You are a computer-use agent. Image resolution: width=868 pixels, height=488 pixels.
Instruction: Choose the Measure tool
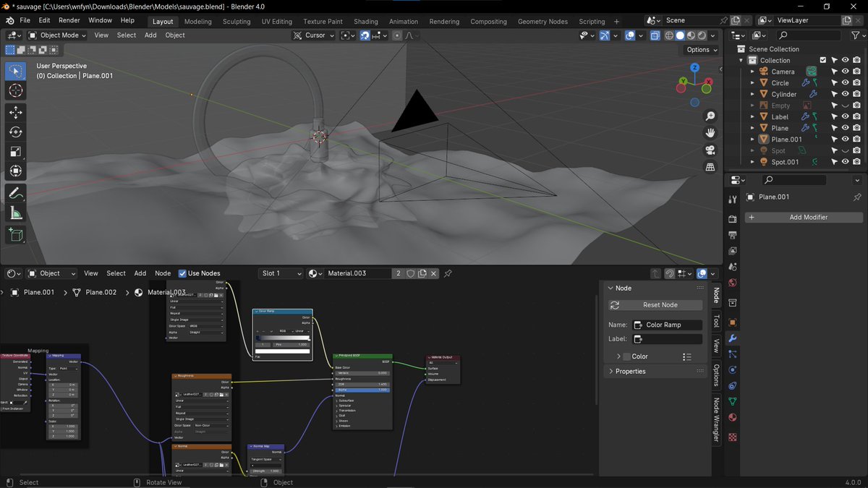pos(16,213)
